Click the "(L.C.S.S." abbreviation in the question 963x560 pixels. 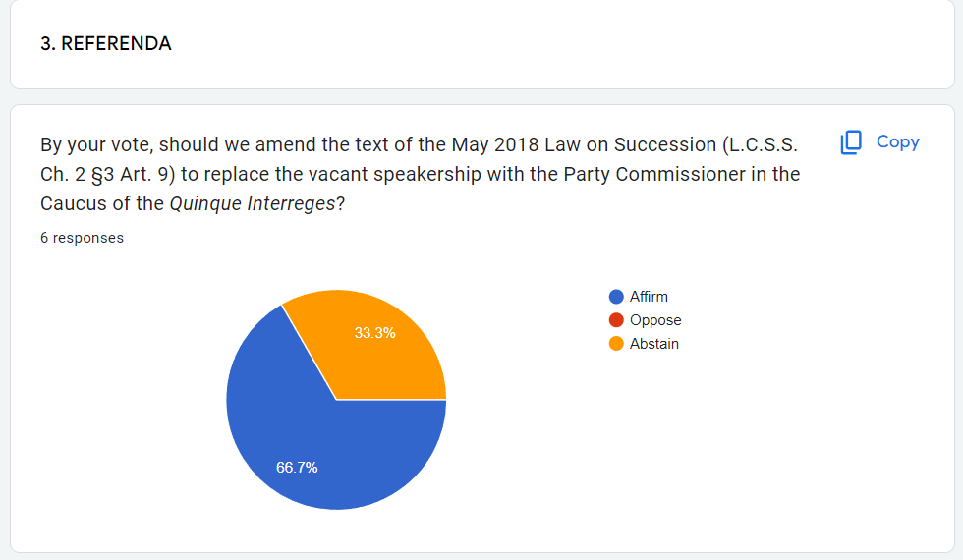760,145
